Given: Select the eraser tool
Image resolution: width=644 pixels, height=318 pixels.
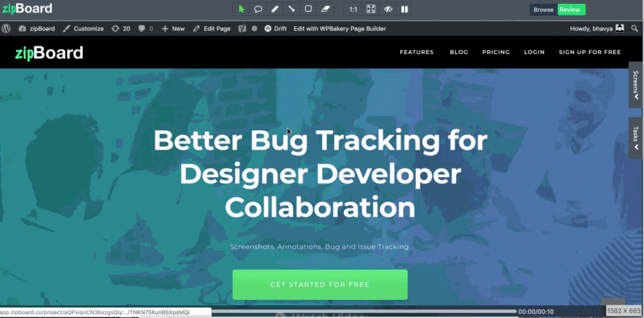Looking at the screenshot, I should coord(325,9).
